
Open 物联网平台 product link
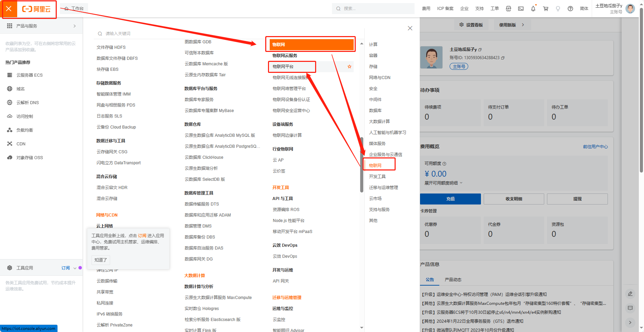click(x=283, y=67)
